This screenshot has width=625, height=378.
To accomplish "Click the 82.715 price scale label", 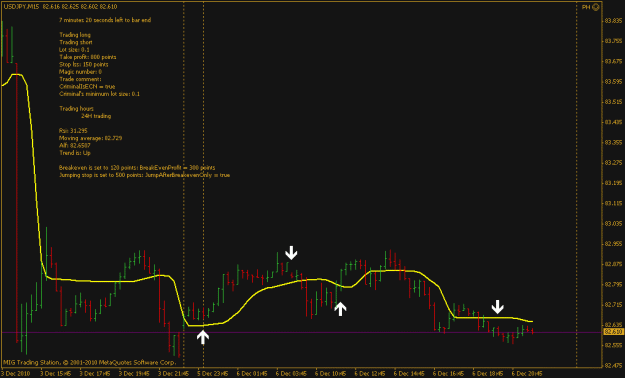I will (613, 305).
